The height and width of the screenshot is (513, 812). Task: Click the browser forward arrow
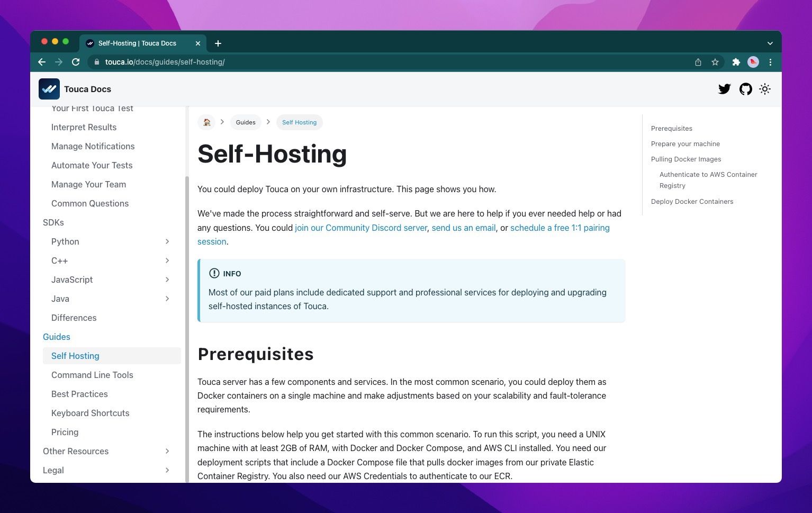(59, 62)
